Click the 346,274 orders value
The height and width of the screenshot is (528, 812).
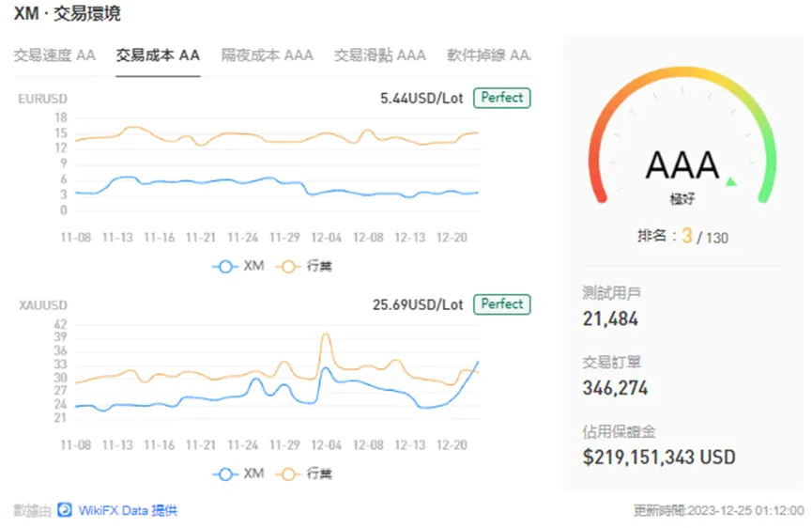coord(615,388)
